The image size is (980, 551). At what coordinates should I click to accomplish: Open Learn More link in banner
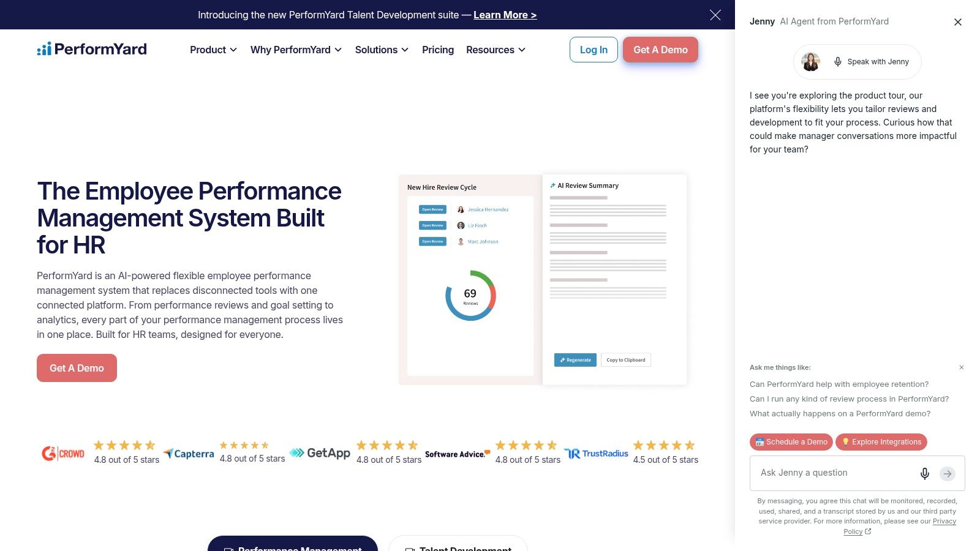click(505, 15)
